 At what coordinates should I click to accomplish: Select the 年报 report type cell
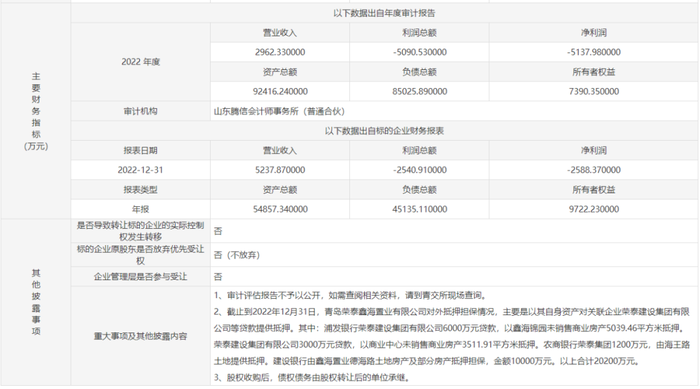tap(141, 209)
